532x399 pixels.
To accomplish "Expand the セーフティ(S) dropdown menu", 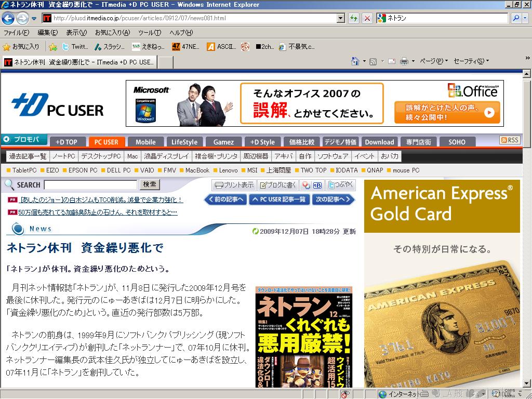I will (471, 61).
